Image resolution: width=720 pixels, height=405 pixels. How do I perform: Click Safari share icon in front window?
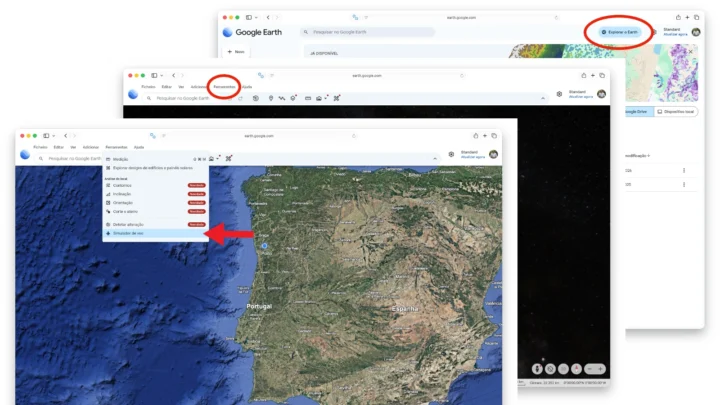(x=476, y=136)
